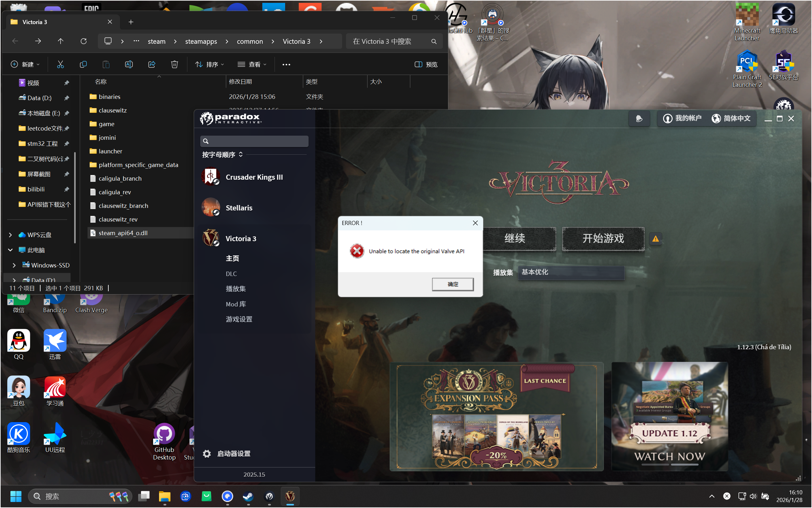Open the 播放集 基本优化 dropdown

pyautogui.click(x=571, y=273)
